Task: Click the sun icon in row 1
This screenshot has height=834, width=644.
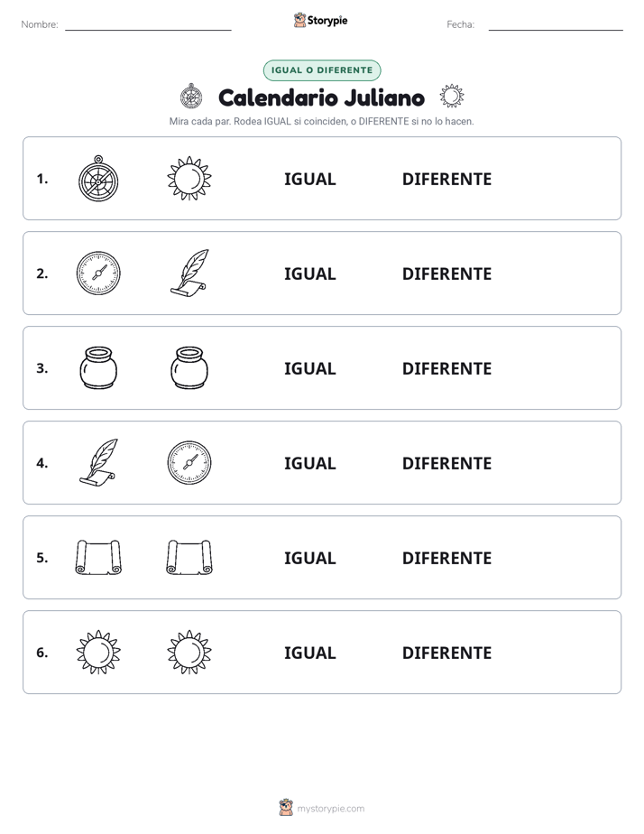Action: [x=189, y=179]
